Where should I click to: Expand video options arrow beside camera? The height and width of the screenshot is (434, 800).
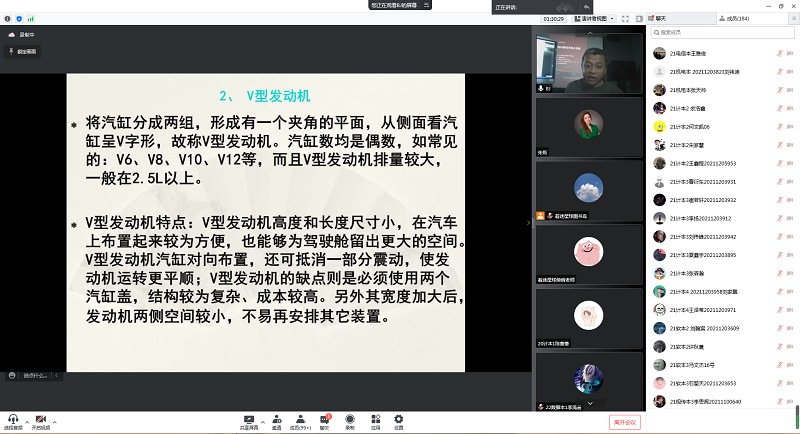(55, 422)
